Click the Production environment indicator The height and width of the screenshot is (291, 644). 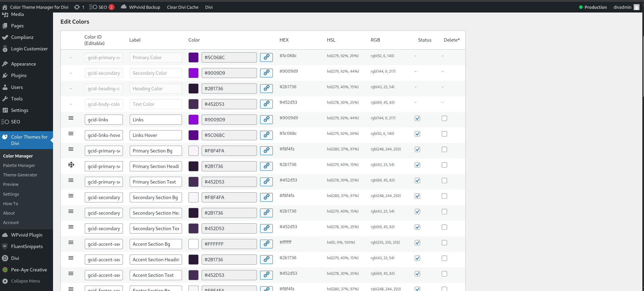(x=593, y=7)
